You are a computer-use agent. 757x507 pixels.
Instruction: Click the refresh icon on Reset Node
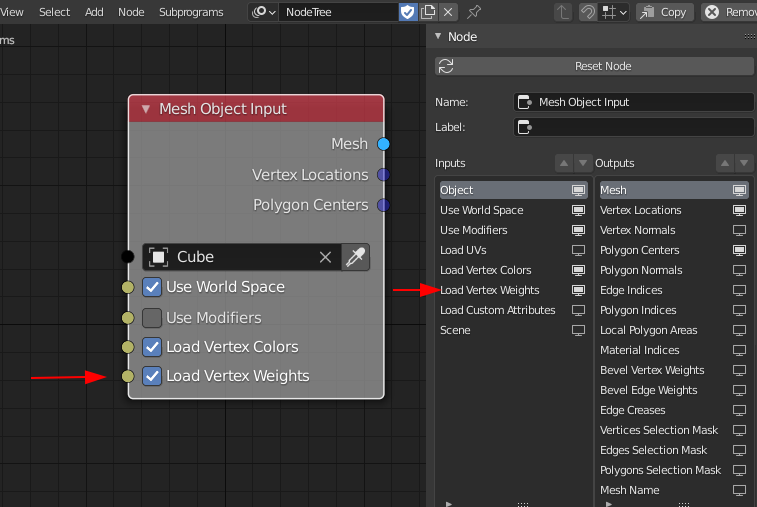coord(446,66)
